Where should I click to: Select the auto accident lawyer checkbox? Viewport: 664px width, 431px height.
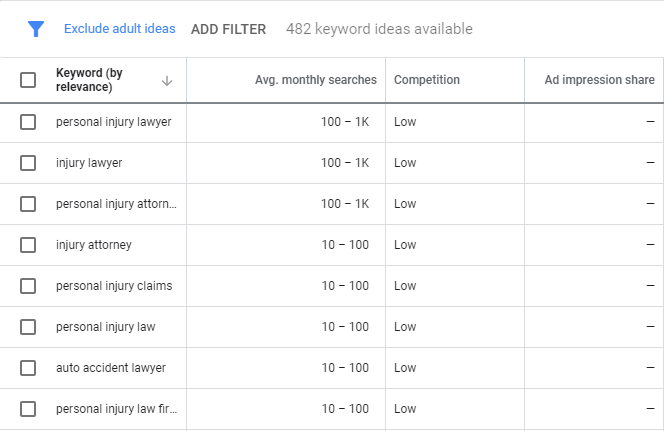tap(28, 368)
